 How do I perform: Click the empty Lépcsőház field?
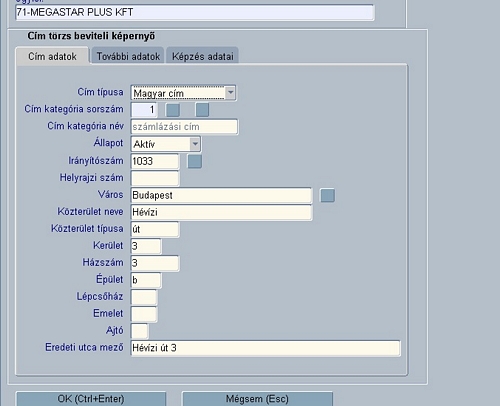[144, 297]
